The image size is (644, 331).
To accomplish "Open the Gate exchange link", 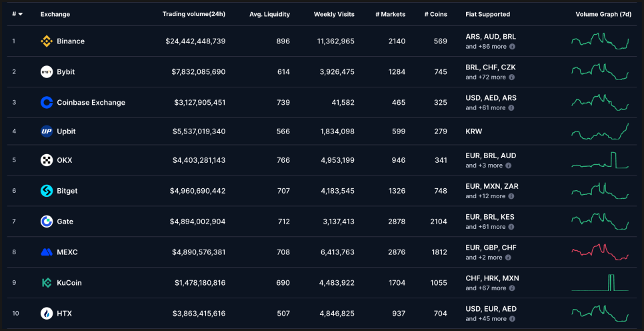I will [65, 222].
